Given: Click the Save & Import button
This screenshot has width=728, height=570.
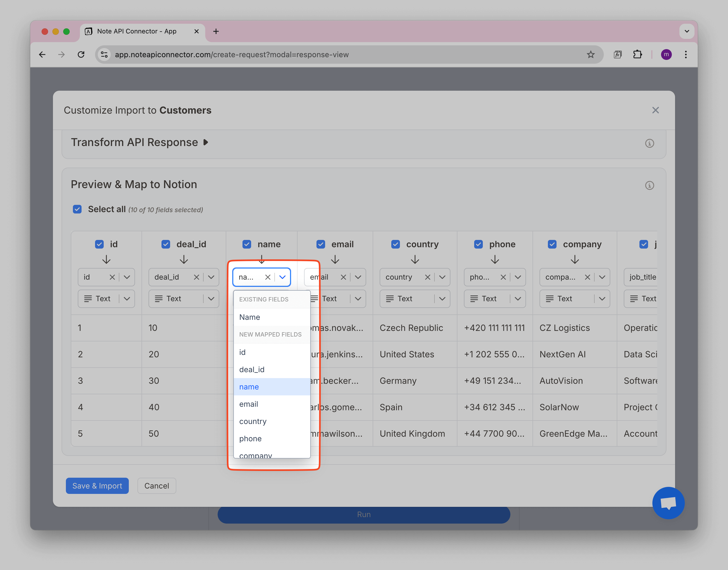Looking at the screenshot, I should [x=97, y=486].
